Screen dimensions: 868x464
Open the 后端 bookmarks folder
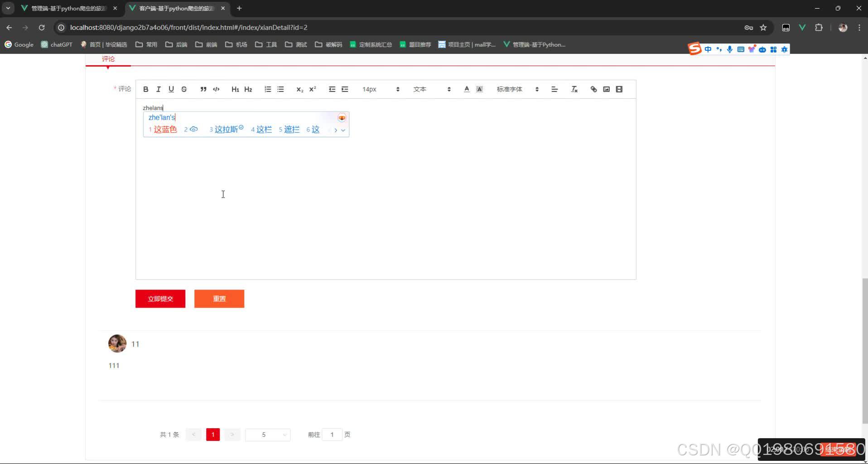tap(176, 44)
